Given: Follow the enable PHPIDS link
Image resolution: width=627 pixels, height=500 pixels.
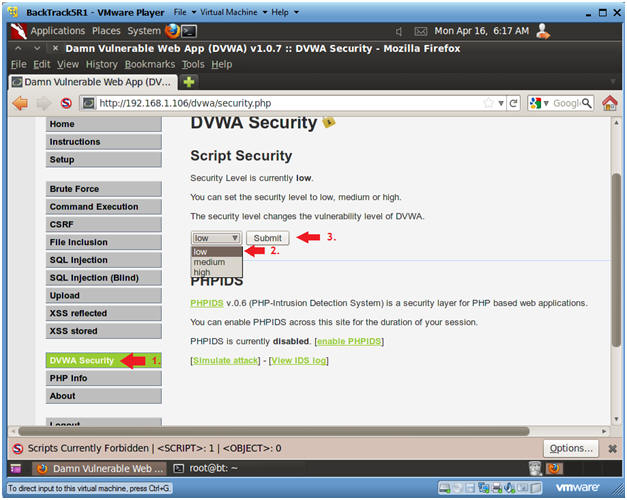Looking at the screenshot, I should click(x=349, y=341).
